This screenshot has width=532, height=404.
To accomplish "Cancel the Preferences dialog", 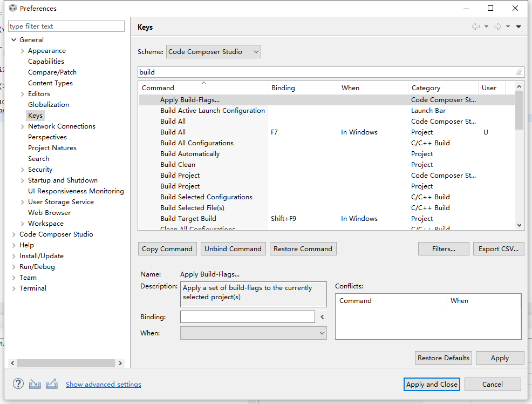I will pyautogui.click(x=493, y=385).
